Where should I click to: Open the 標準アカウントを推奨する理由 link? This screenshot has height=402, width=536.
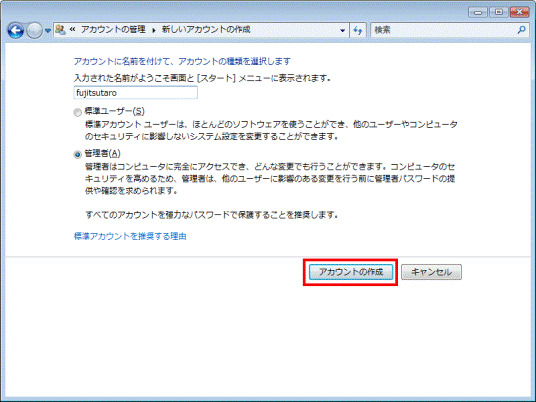[130, 236]
